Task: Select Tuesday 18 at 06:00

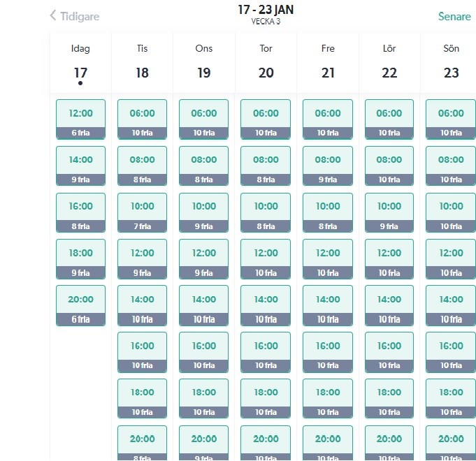Action: click(142, 119)
